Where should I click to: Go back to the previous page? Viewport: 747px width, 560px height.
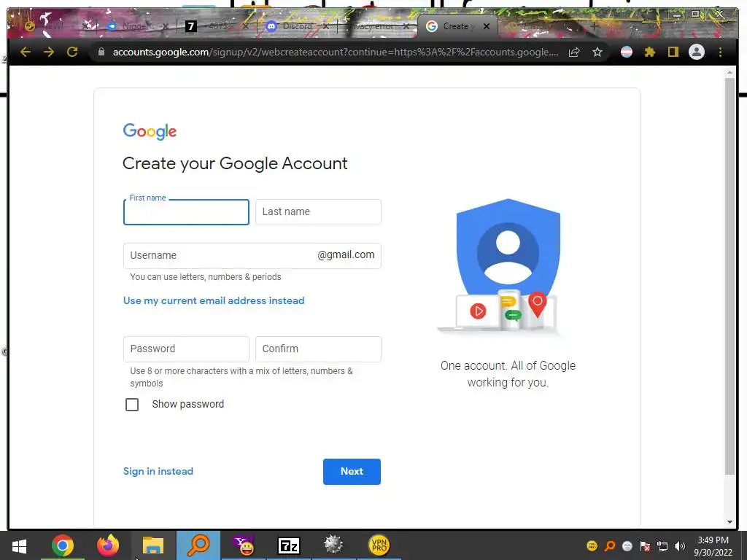click(26, 52)
